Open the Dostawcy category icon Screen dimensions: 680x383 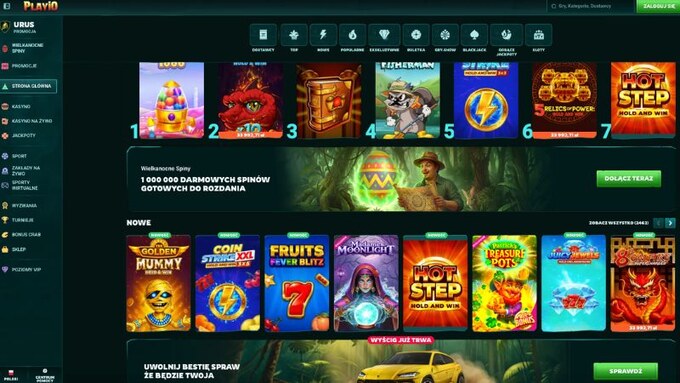(x=263, y=35)
